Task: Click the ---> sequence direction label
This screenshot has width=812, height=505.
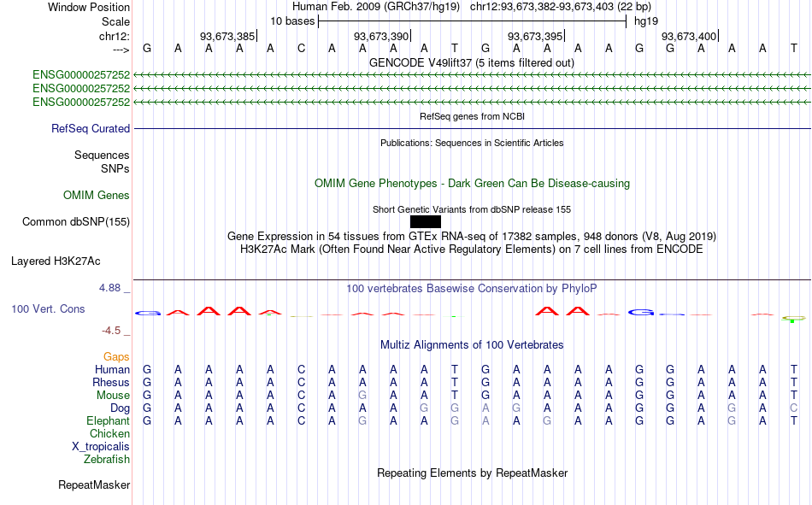Action: [121, 50]
